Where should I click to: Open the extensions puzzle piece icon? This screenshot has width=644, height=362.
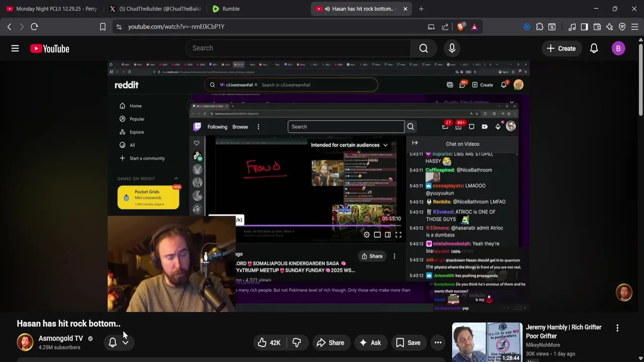click(539, 27)
